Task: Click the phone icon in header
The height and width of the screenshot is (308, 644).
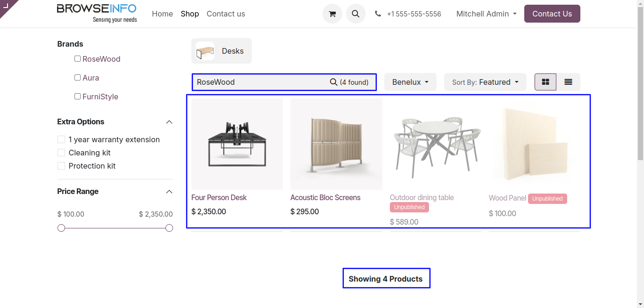Action: [x=378, y=14]
